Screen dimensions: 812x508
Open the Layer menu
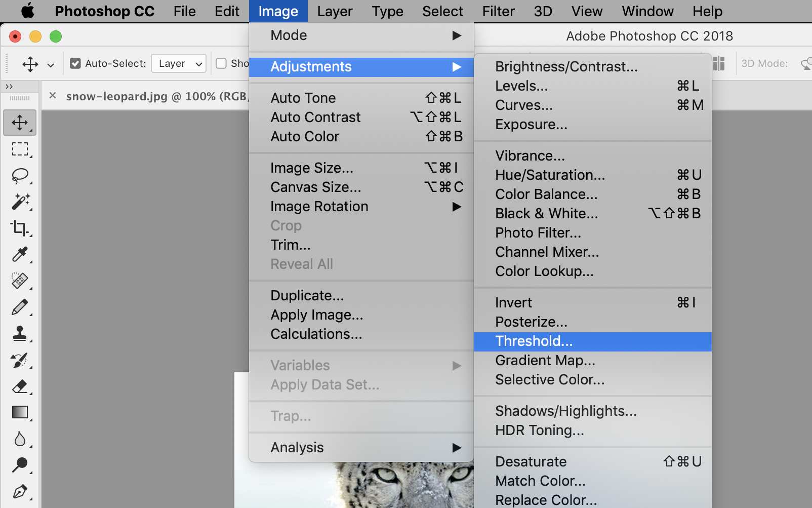coord(335,11)
